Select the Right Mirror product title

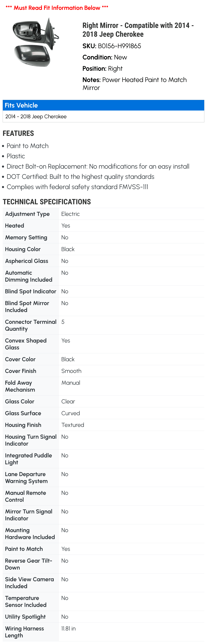tap(138, 30)
